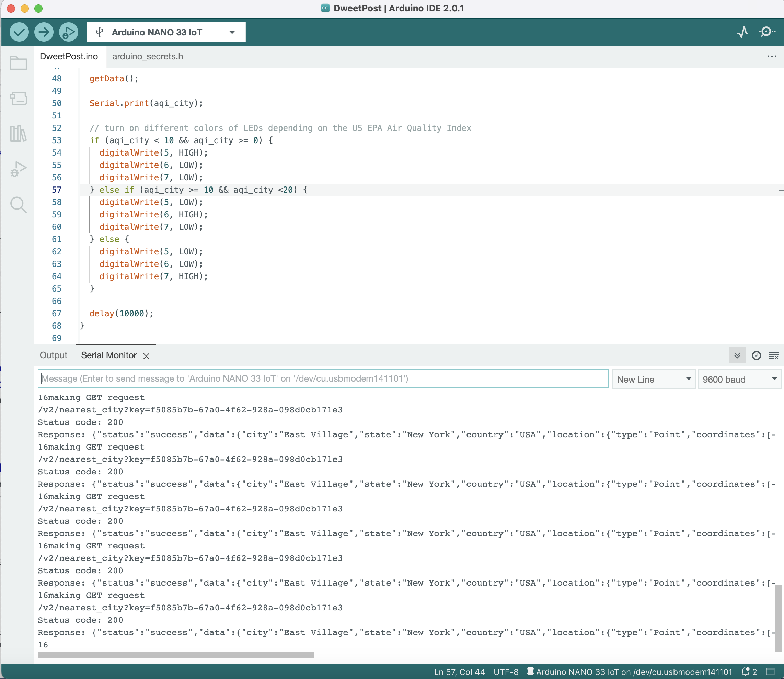Click line number 48 in the gutter
Image resolution: width=784 pixels, height=679 pixels.
point(56,78)
